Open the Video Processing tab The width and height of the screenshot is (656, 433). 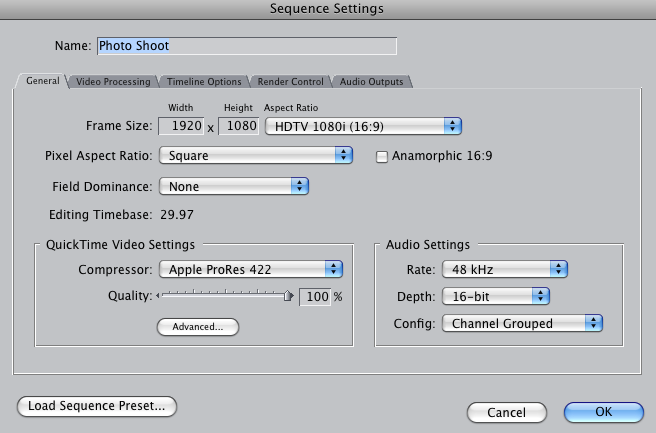113,82
